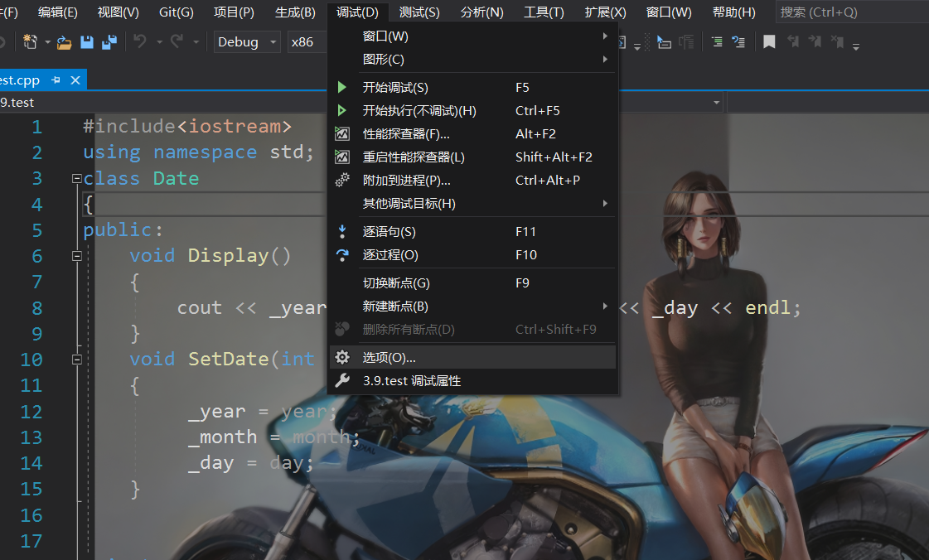Open the Debug configuration dropdown
The width and height of the screenshot is (929, 560).
point(246,41)
